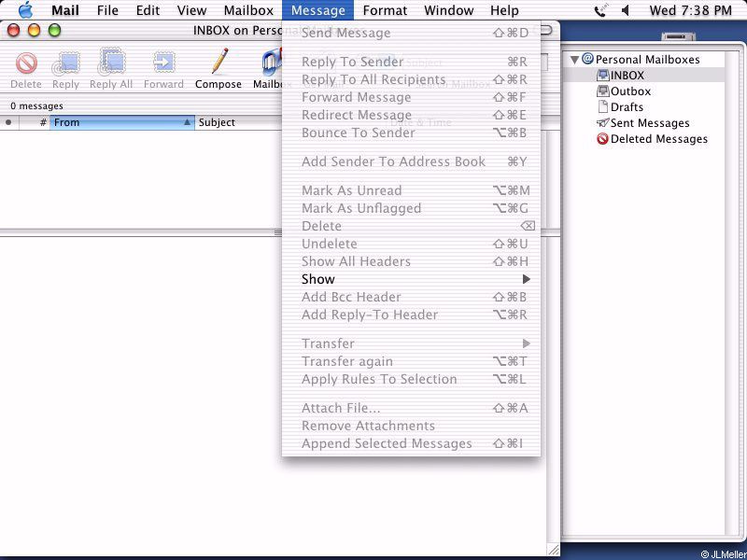
Task: Open the Format menu
Action: coord(385,10)
